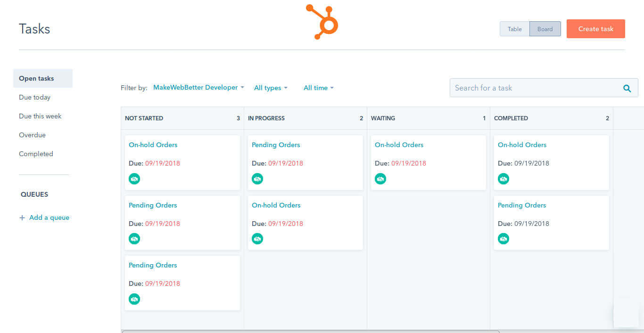The width and height of the screenshot is (644, 333).
Task: Click the green icon on Pending Orders in In Progress
Action: (x=257, y=179)
